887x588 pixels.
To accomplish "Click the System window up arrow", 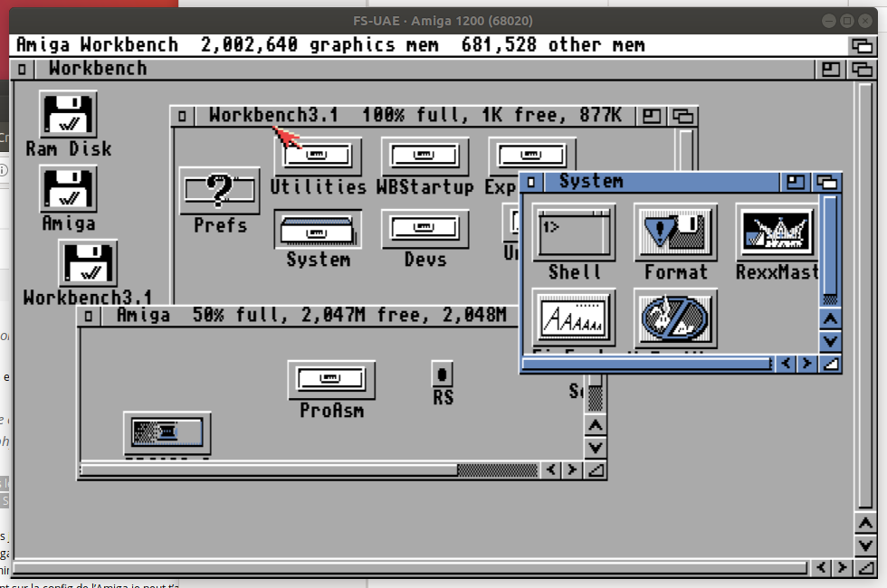I will pos(830,318).
